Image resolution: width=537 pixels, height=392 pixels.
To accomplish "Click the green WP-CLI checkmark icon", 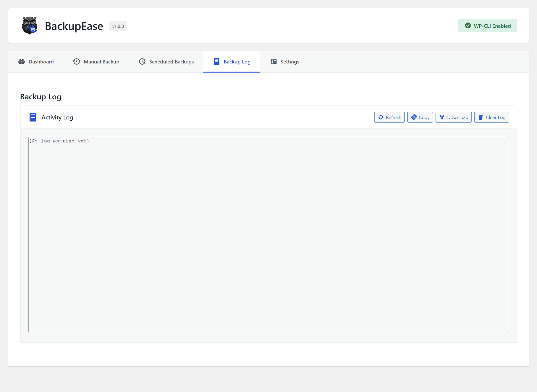I will (468, 26).
